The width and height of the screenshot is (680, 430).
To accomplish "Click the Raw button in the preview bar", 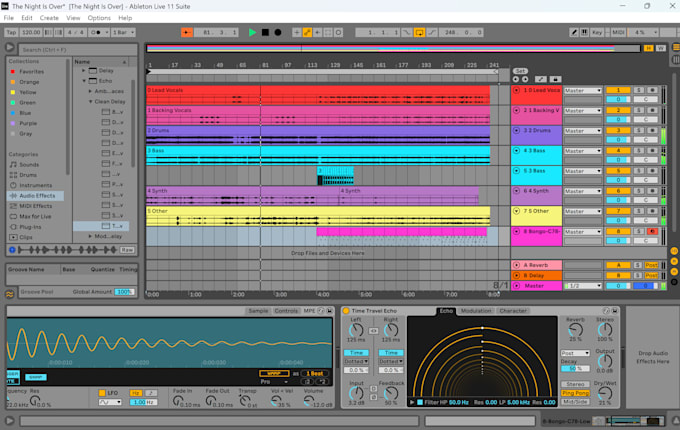I will (x=127, y=250).
